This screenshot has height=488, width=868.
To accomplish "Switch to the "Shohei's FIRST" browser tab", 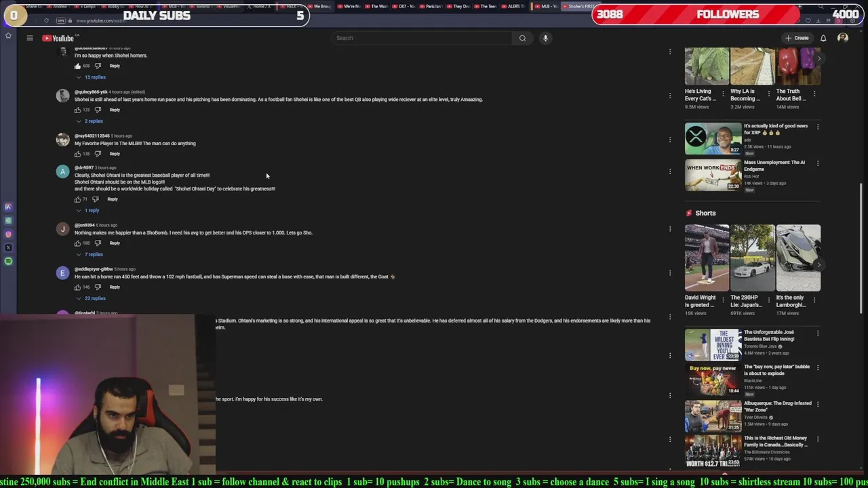I will point(580,6).
